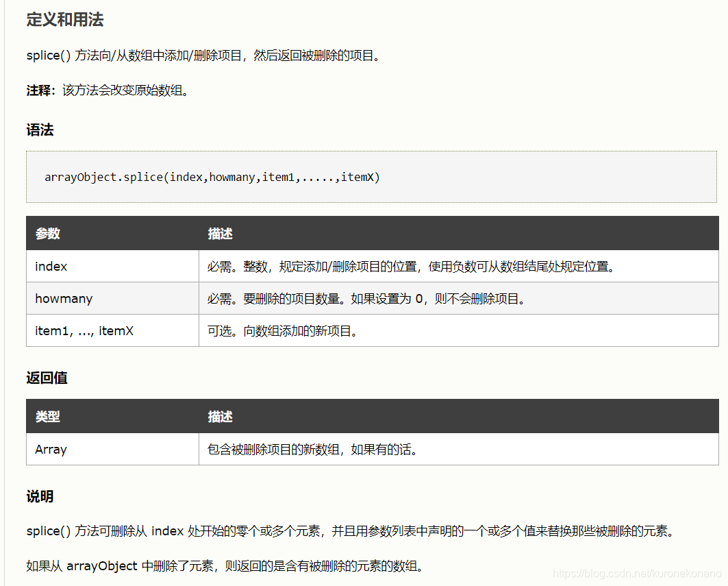
Task: Click the 参数 table header cell
Action: 47,233
